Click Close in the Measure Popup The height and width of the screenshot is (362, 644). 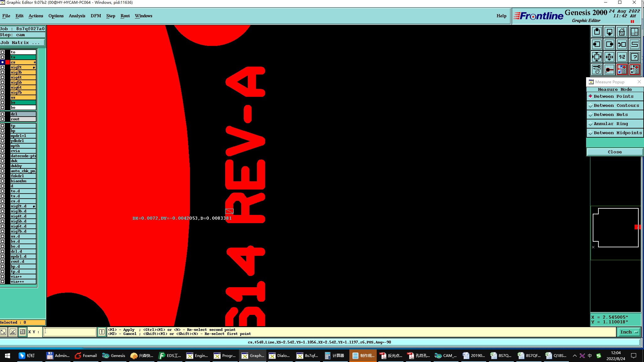point(615,152)
